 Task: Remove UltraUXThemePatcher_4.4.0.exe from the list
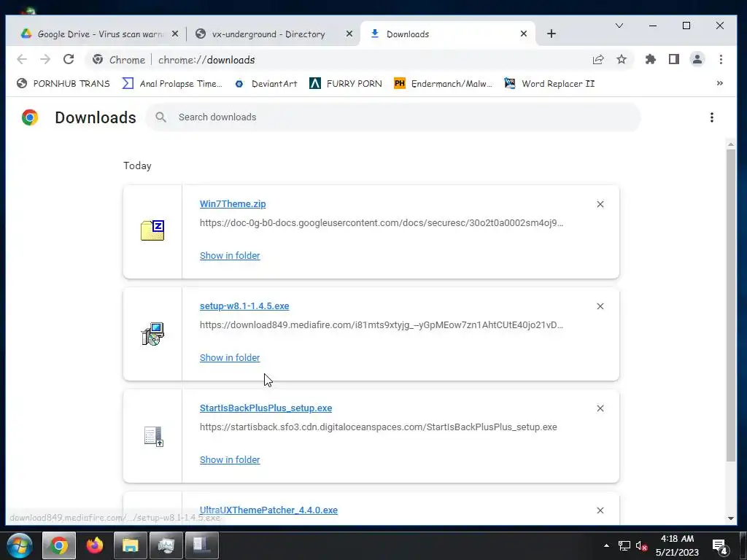click(x=600, y=510)
